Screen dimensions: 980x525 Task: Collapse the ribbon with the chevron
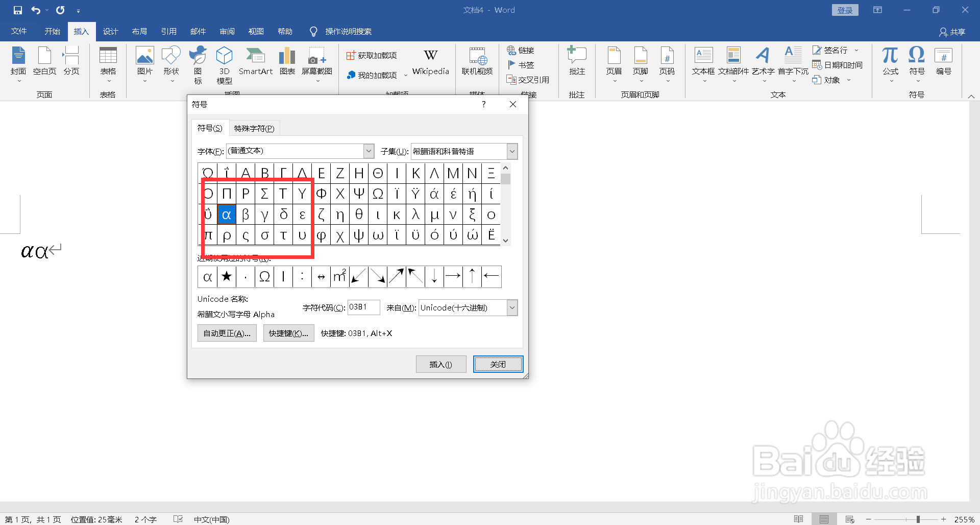[971, 96]
